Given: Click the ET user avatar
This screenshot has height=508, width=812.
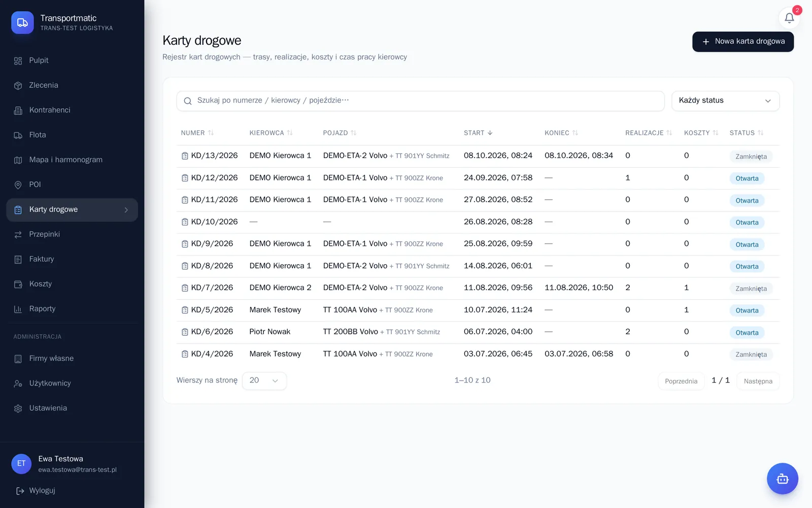Looking at the screenshot, I should click(x=21, y=463).
